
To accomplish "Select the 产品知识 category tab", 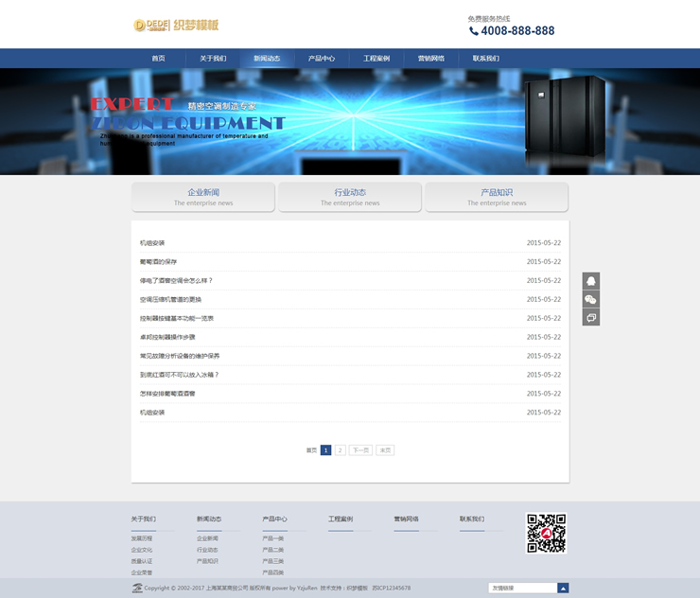I will click(x=497, y=197).
